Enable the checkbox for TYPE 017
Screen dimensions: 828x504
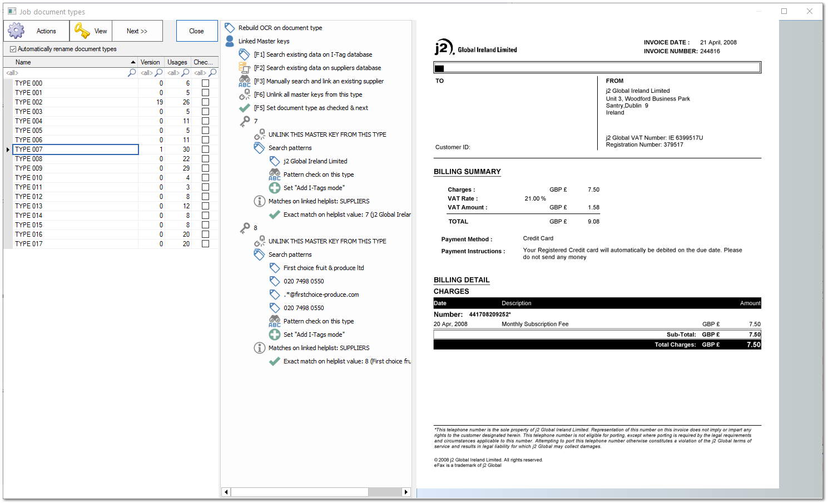coord(204,243)
